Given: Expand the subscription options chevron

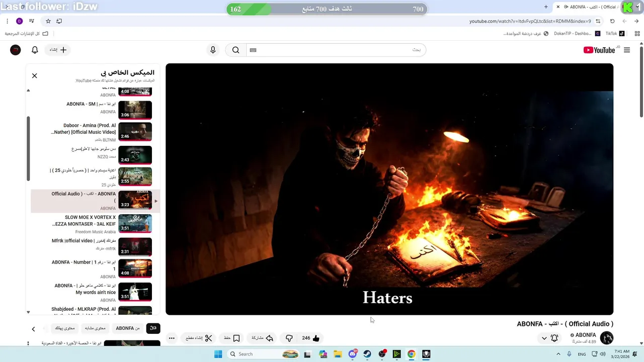Looking at the screenshot, I should click(x=544, y=338).
